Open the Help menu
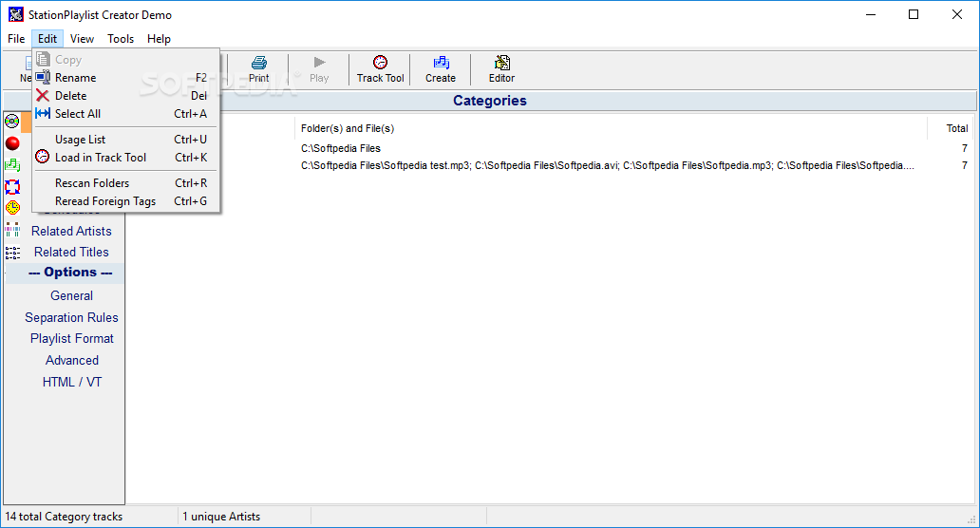 point(159,39)
